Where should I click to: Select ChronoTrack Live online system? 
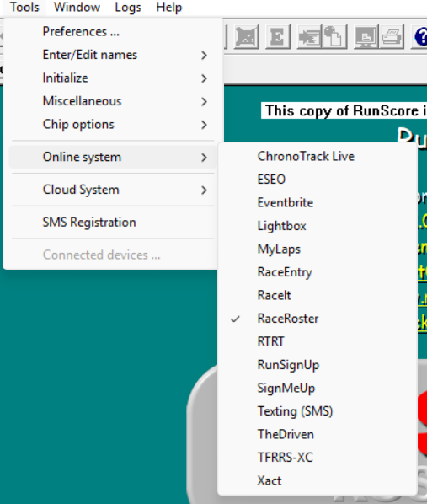318,156
